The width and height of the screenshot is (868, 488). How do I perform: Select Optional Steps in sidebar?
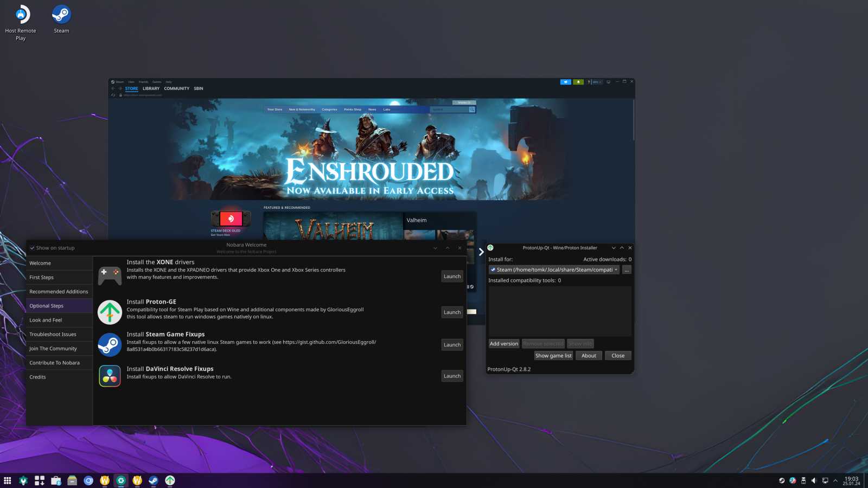coord(59,306)
